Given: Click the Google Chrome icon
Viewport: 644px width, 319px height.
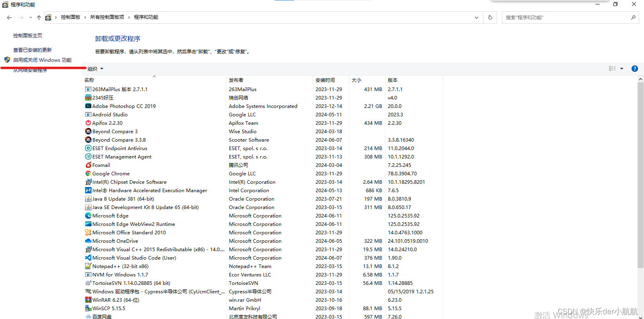Looking at the screenshot, I should (88, 173).
